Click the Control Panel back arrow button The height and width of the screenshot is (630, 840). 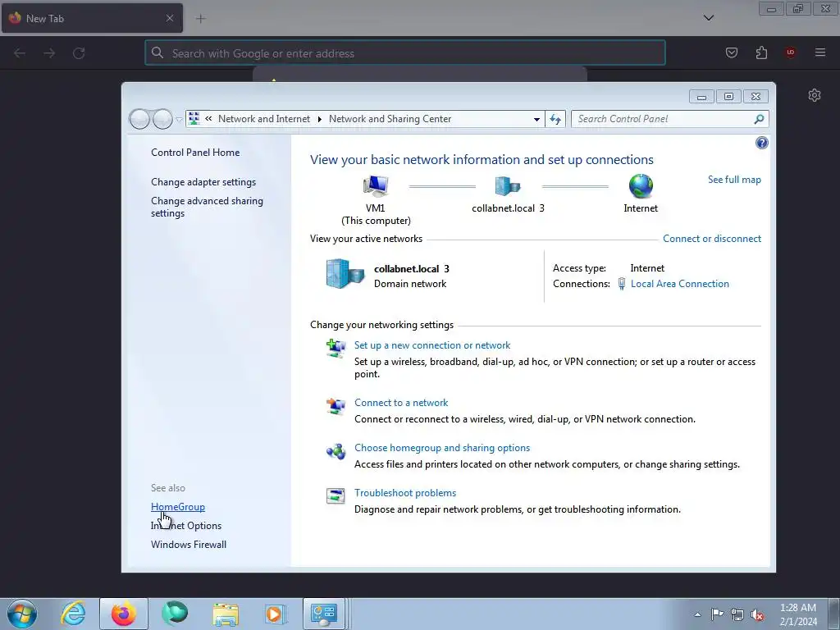[x=139, y=119]
